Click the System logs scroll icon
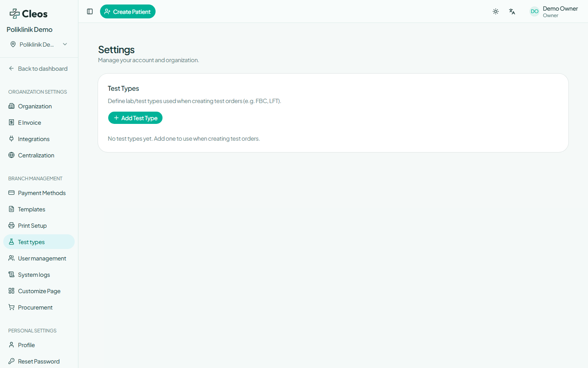The image size is (588, 368). coord(11,274)
